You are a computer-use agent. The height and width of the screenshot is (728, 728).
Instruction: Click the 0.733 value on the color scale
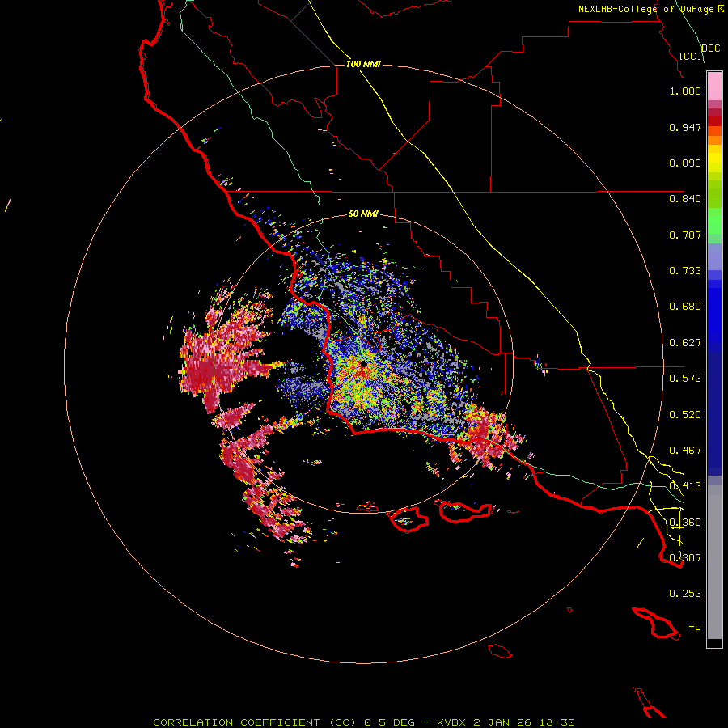coord(685,271)
